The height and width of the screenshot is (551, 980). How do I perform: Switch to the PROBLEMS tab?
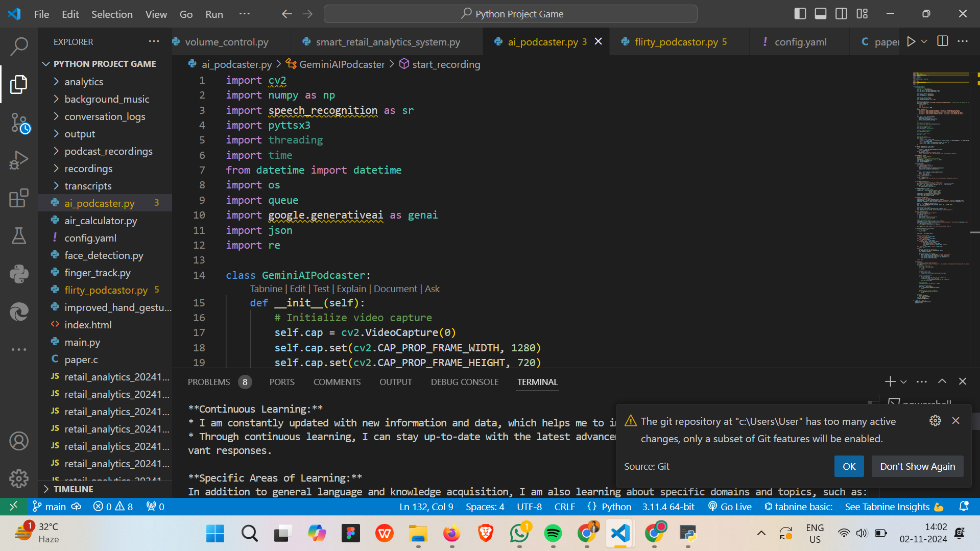click(x=219, y=381)
